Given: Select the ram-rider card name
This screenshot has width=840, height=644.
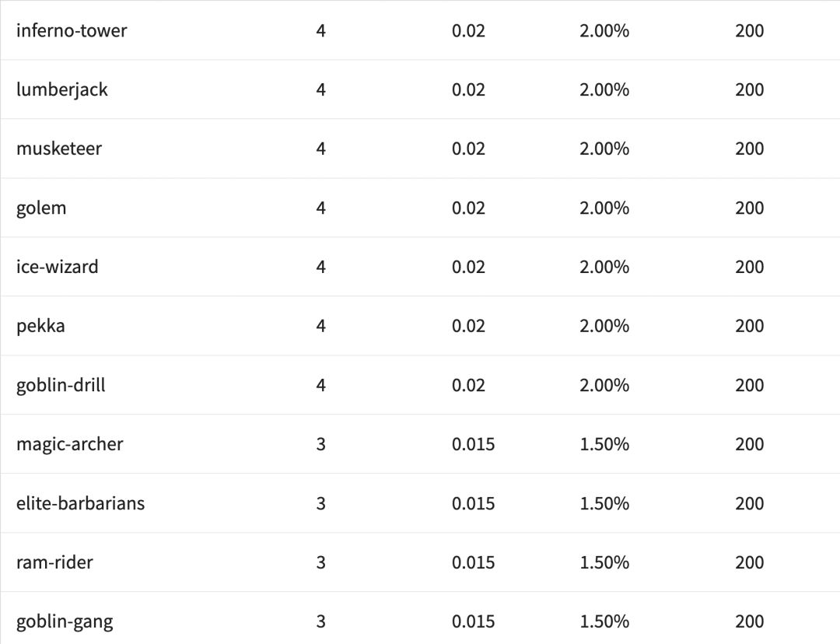Looking at the screenshot, I should [x=54, y=563].
